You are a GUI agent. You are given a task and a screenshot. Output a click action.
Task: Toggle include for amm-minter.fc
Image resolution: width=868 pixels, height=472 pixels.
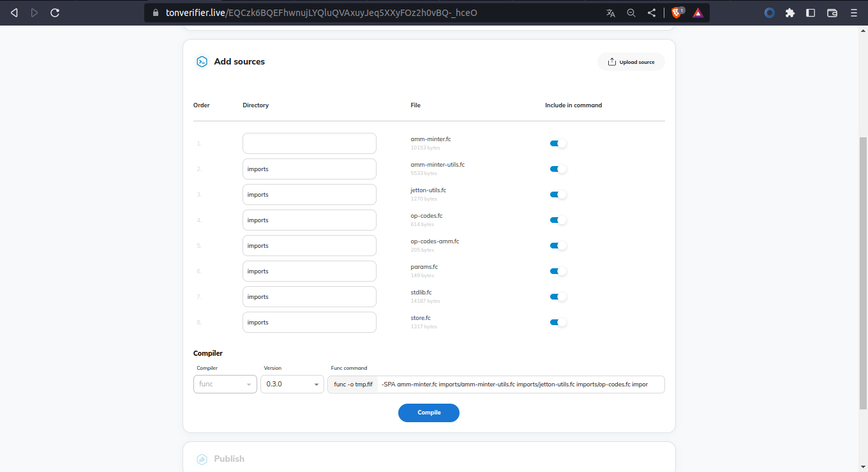[x=558, y=144]
